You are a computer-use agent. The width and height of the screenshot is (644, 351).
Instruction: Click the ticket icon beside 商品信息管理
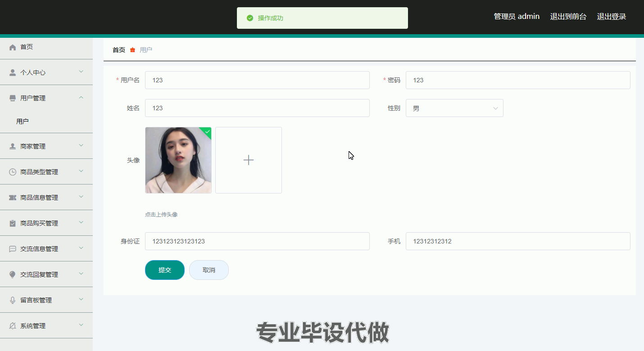click(x=13, y=198)
